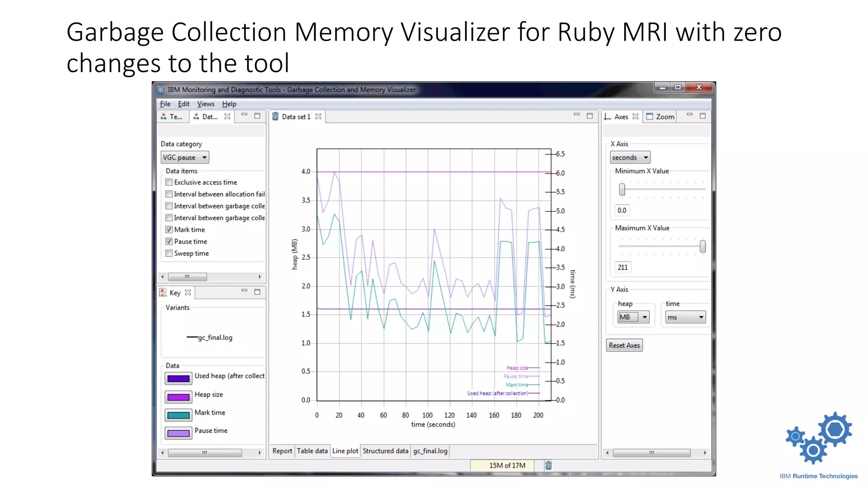The image size is (868, 488).
Task: Click the Used heap color swatch
Action: point(178,379)
